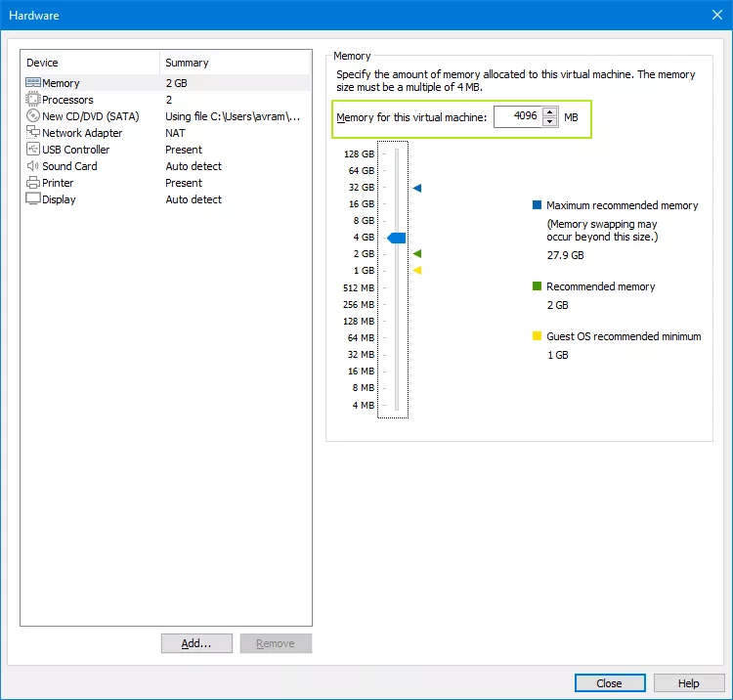Viewport: 733px width, 700px height.
Task: Click the '8 GB' slider label
Action: [x=364, y=220]
